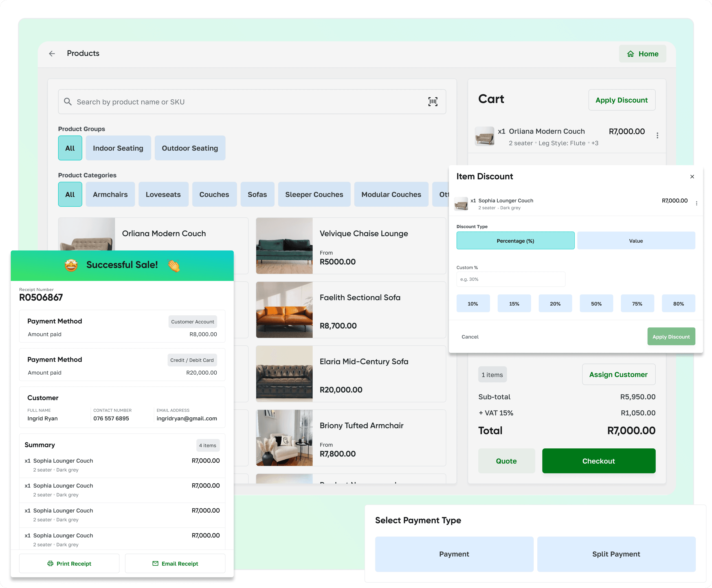Open options menu for Orliana Modern Couch
Screen dimensions: 712x588
[x=657, y=135]
